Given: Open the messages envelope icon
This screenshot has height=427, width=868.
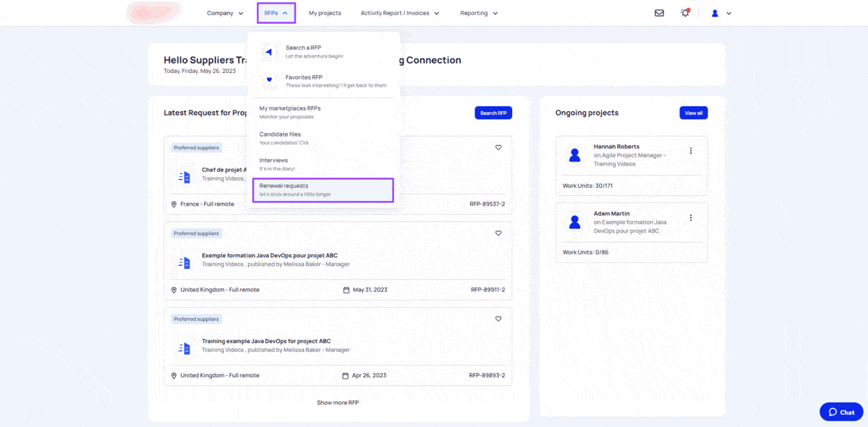Looking at the screenshot, I should tap(659, 13).
